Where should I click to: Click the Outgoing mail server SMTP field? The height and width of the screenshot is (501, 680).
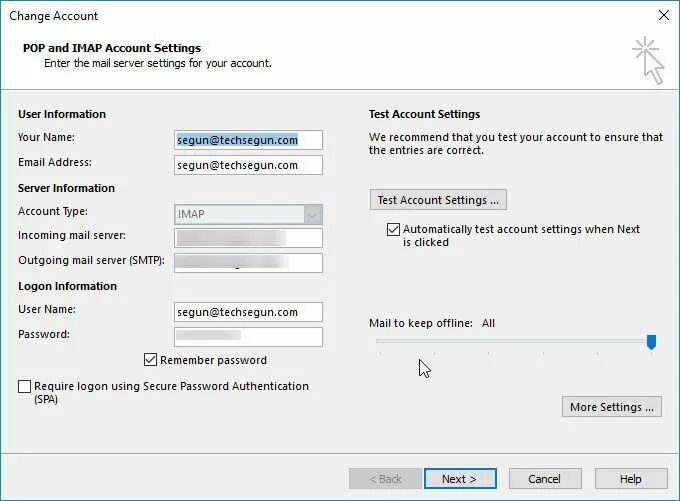[248, 263]
